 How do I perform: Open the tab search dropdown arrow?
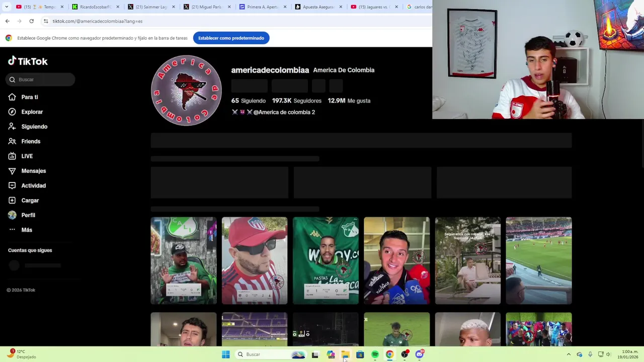[6, 7]
